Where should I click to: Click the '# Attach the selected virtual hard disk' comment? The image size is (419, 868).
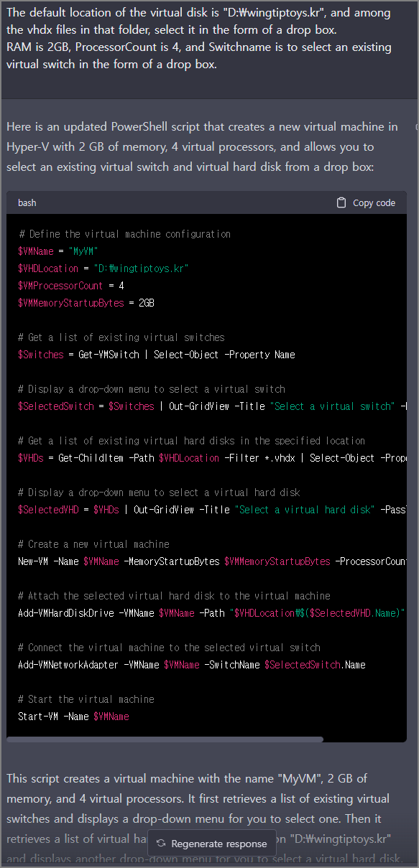coord(175,596)
